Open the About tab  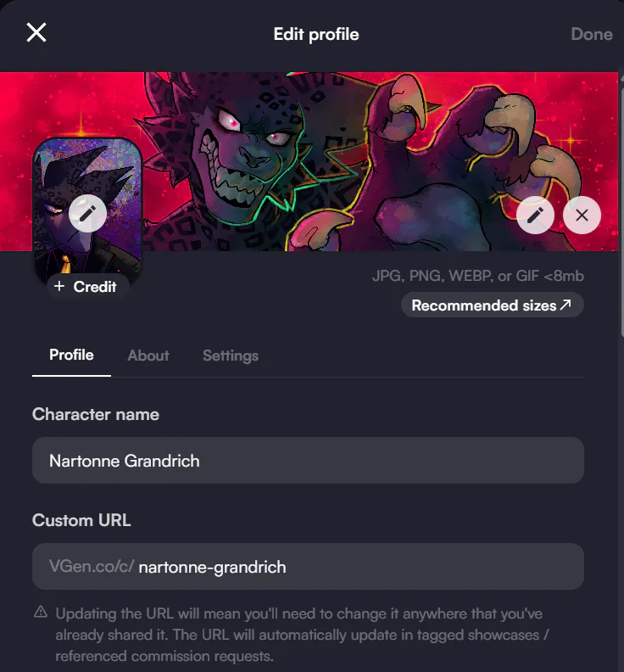pos(148,356)
